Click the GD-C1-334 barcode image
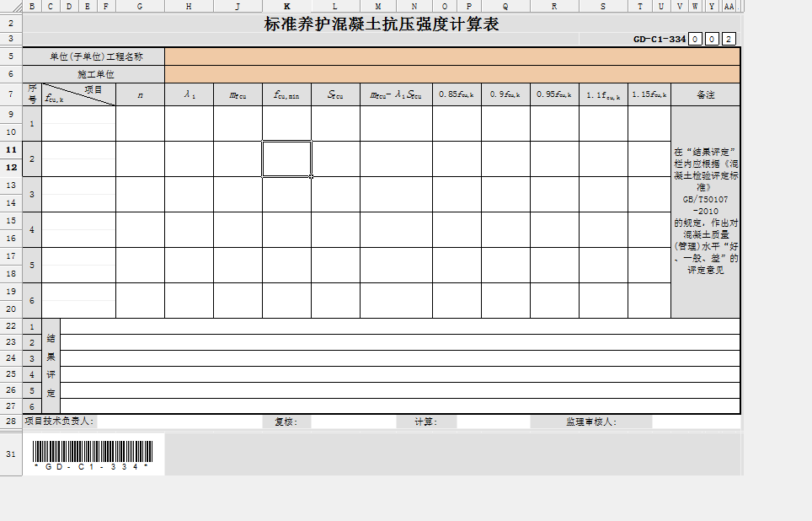Viewport: 812px width, 521px height. tap(93, 454)
